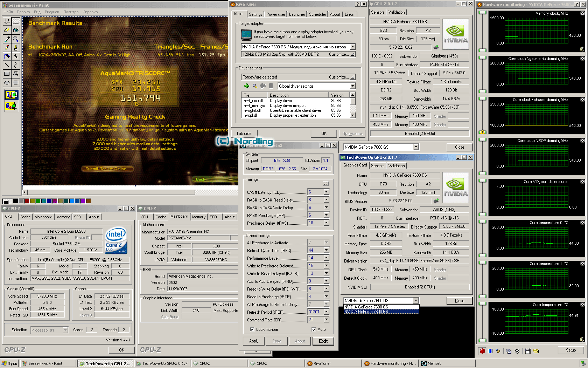This screenshot has width=588, height=368.
Task: Open the Memory tab in left CPU-Z window
Action: tap(63, 217)
